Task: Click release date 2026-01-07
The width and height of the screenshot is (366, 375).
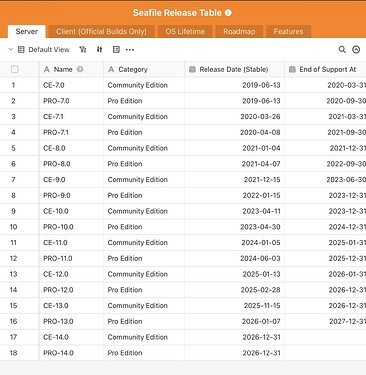Action: tap(261, 321)
